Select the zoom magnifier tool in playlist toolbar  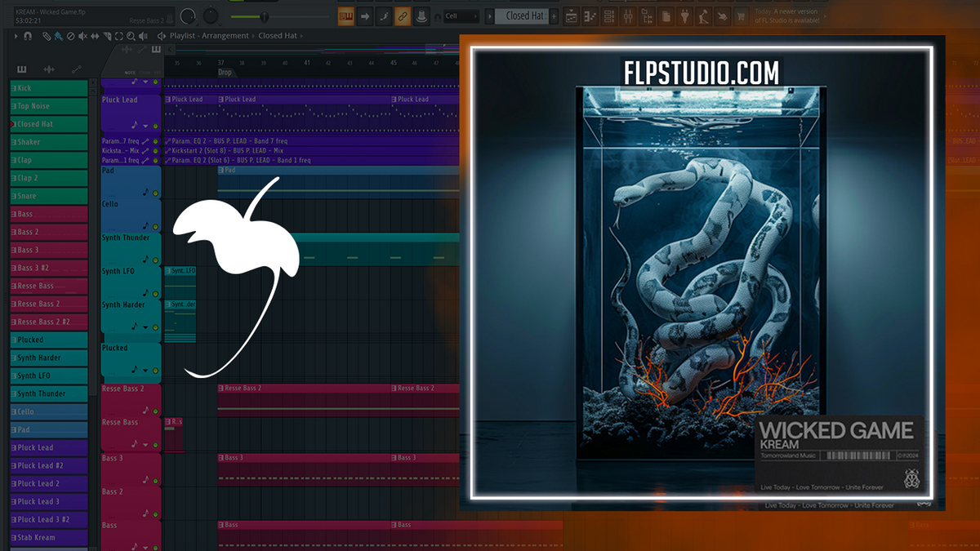click(x=131, y=37)
